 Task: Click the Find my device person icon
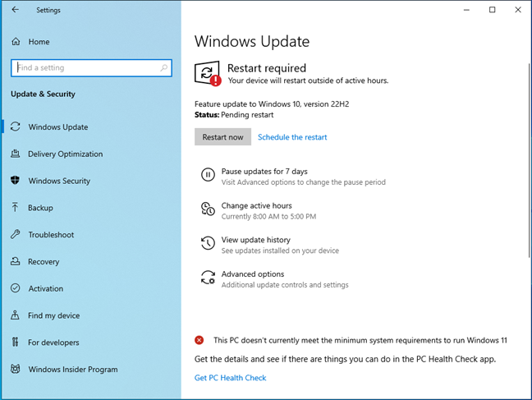(15, 315)
